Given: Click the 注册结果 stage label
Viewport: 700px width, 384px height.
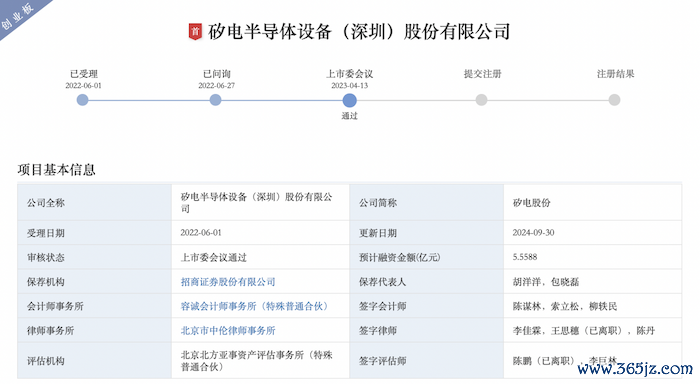Looking at the screenshot, I should pyautogui.click(x=615, y=74).
